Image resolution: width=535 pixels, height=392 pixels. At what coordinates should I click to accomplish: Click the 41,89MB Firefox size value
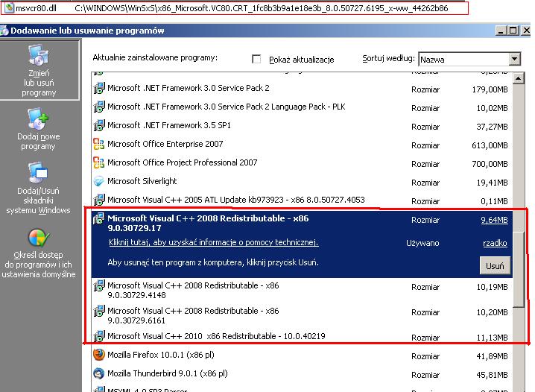click(492, 356)
